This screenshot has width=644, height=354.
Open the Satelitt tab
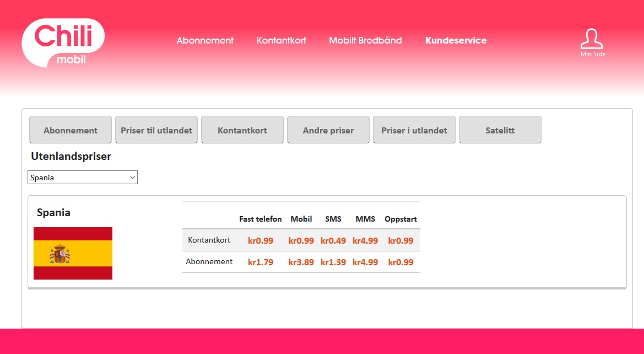[500, 130]
